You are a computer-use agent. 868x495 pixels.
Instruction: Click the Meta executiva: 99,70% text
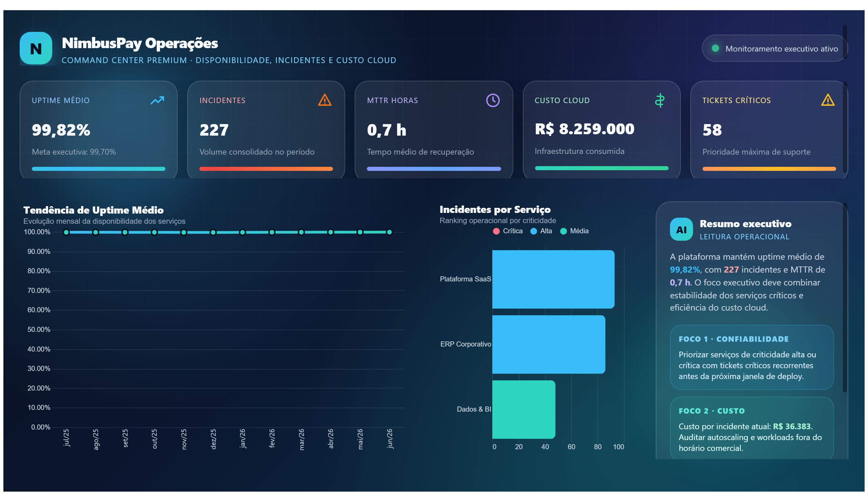(x=74, y=152)
